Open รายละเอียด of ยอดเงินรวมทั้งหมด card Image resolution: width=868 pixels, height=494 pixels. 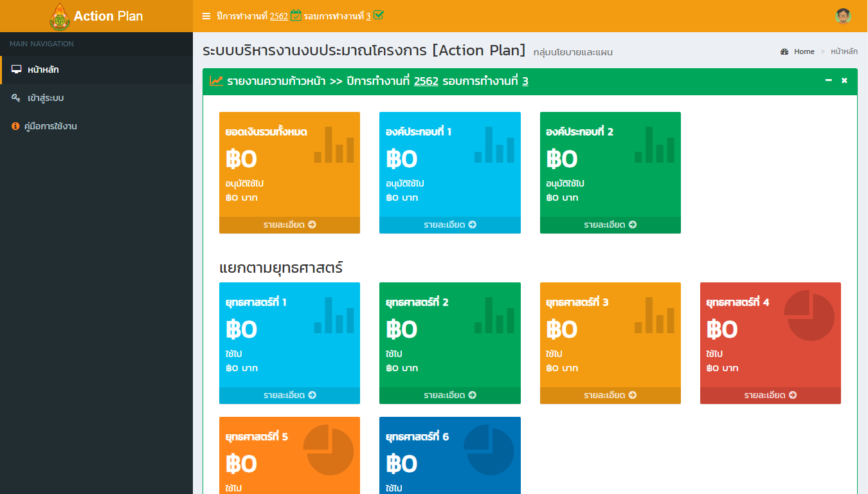pos(289,224)
